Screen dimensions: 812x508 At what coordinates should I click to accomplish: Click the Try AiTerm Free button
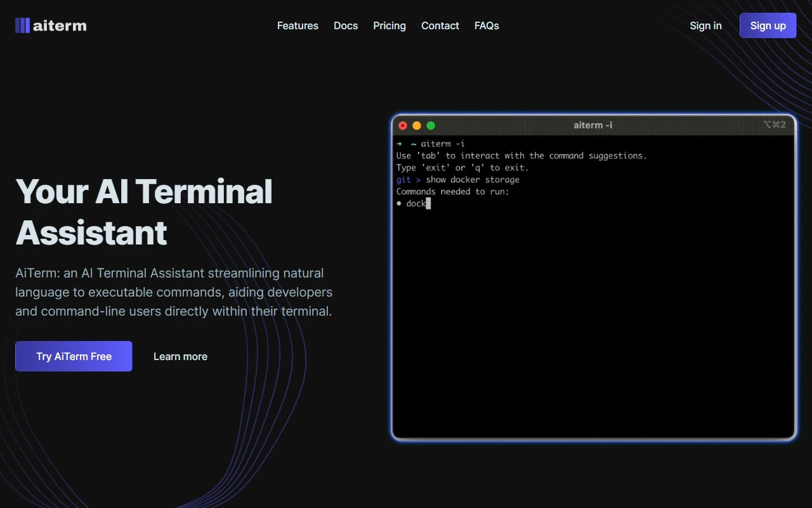(x=74, y=356)
